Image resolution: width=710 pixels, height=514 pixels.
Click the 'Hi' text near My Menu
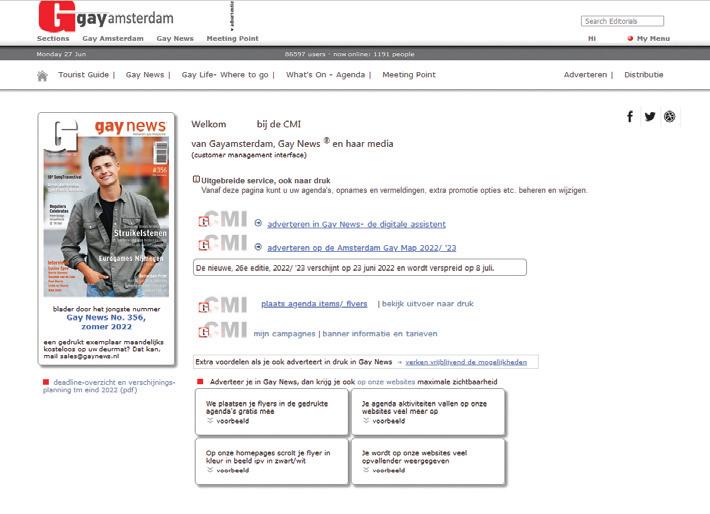591,38
